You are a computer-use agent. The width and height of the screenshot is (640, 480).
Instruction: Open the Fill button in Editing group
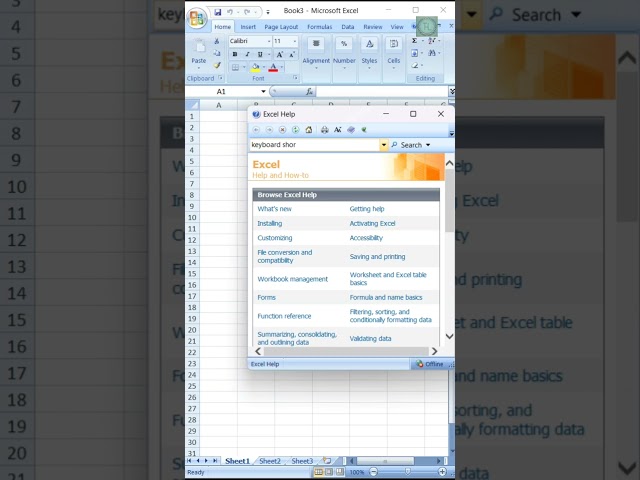point(414,53)
